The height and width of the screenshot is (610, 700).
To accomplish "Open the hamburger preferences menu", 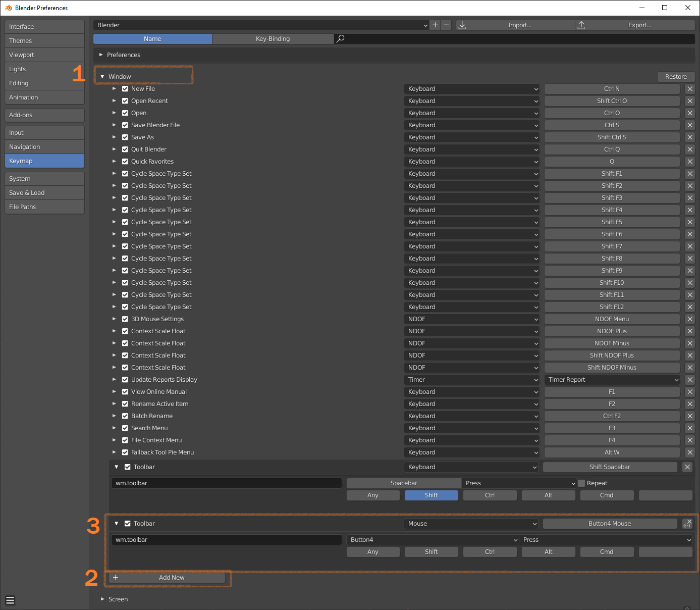I will [x=10, y=600].
